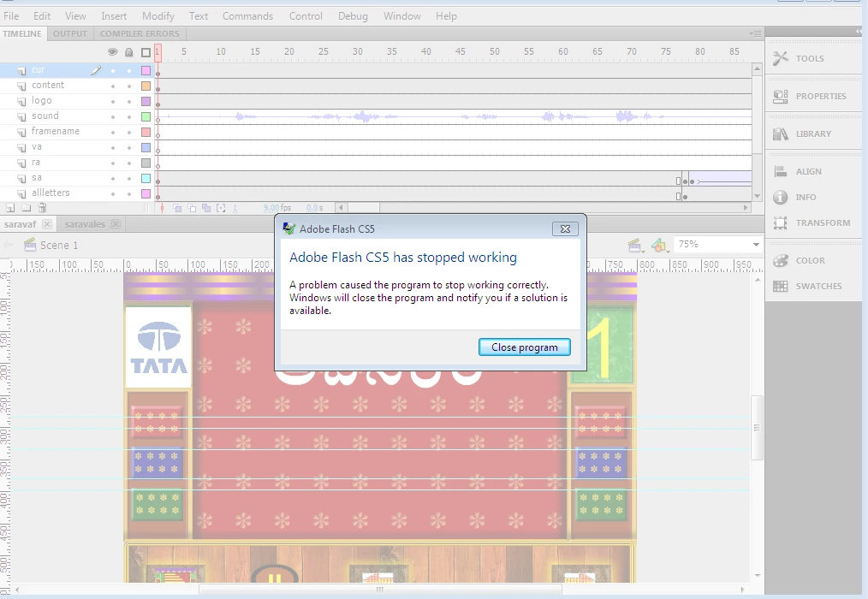Toggle lock dot of cur layer
Screen dimensions: 868x599
coord(129,71)
